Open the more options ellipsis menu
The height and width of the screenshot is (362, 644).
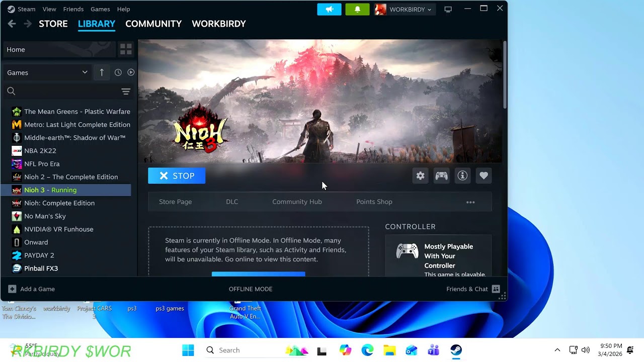tap(470, 202)
